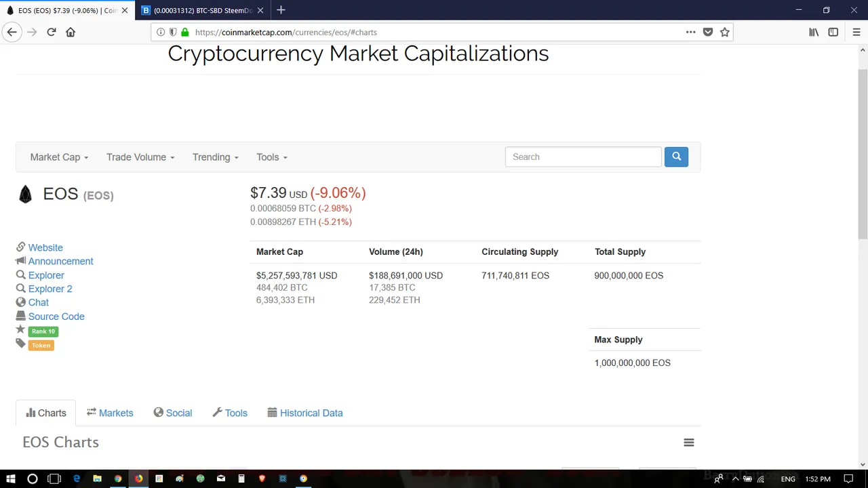This screenshot has height=488, width=868.
Task: Open the Announcement link
Action: click(x=60, y=261)
